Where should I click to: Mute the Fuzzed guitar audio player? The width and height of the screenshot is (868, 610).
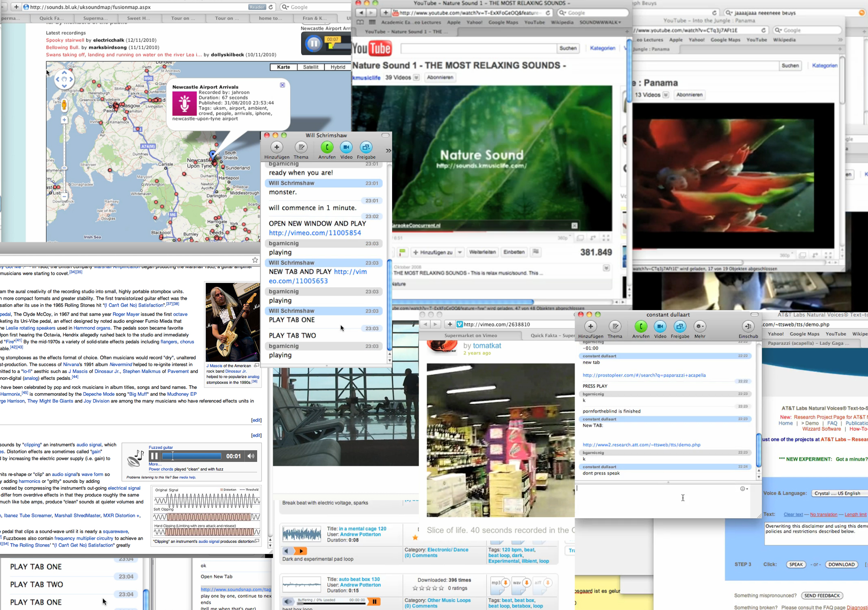[251, 456]
